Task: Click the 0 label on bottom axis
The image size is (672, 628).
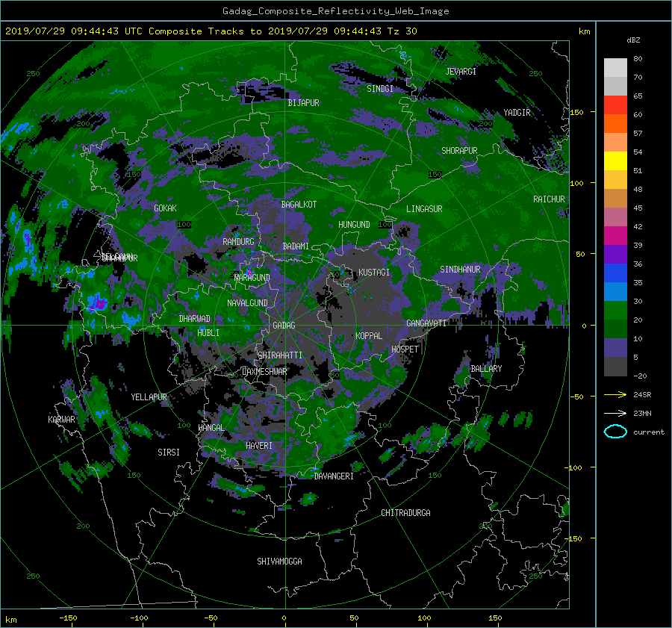Action: (x=284, y=618)
